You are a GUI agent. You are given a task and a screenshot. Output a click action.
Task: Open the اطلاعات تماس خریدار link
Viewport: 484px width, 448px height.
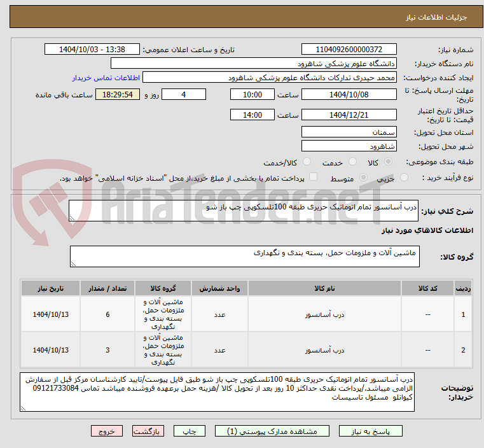coord(106,78)
